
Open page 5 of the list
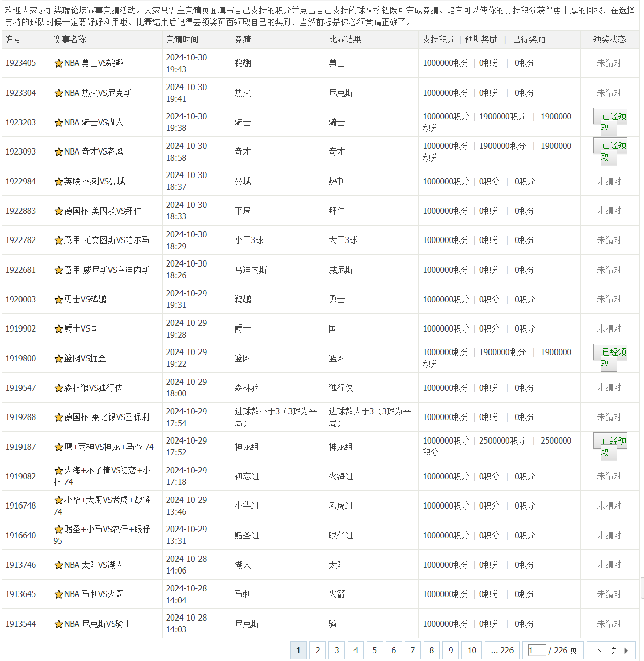click(x=374, y=650)
